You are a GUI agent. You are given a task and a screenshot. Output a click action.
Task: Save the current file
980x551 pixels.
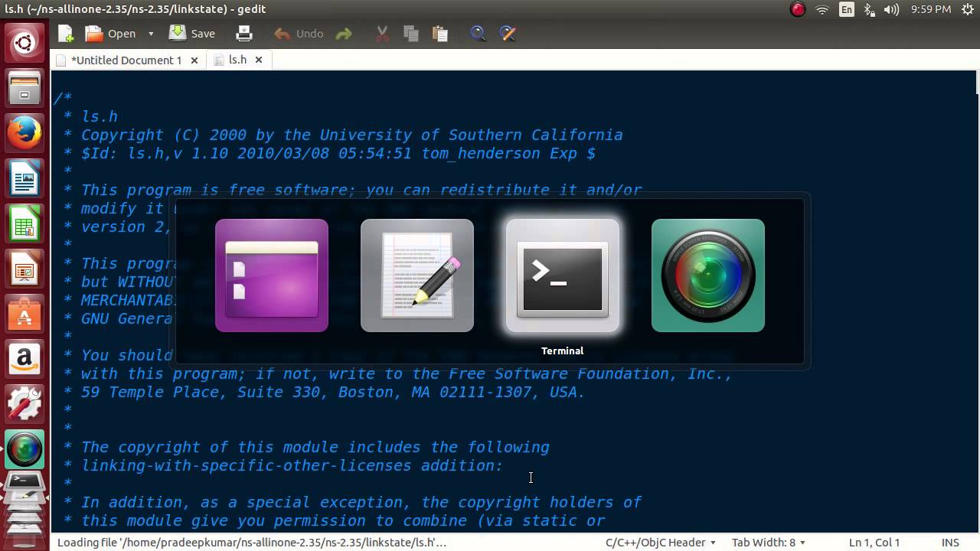click(x=192, y=34)
